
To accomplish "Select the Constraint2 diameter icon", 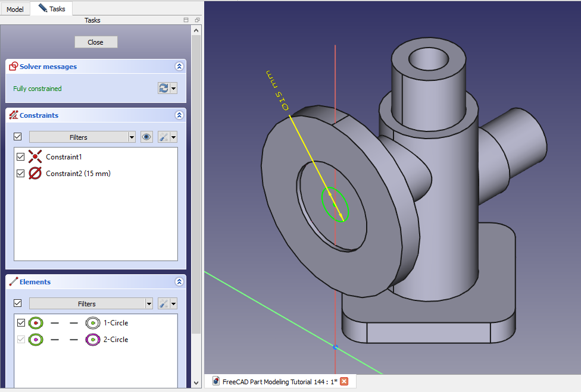I will 35,174.
